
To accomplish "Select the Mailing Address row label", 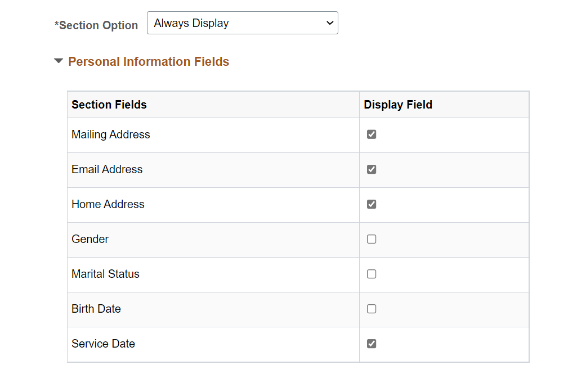I will (111, 134).
